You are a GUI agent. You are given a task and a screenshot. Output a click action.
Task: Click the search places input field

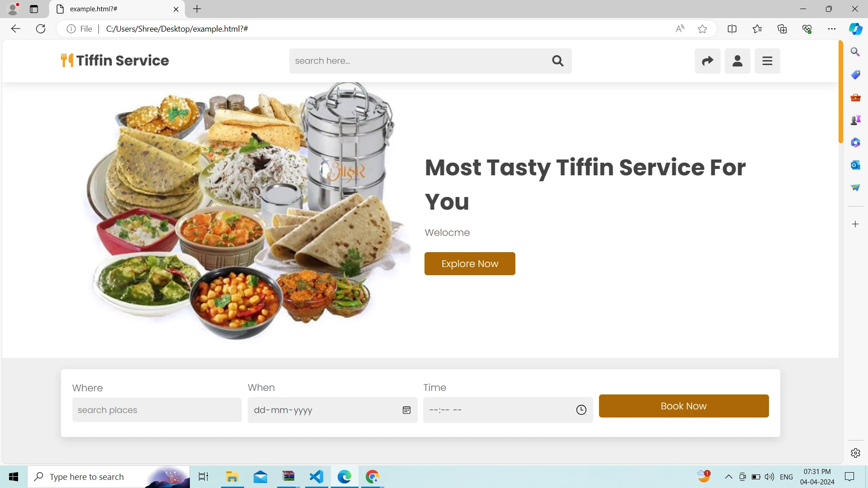tap(157, 410)
